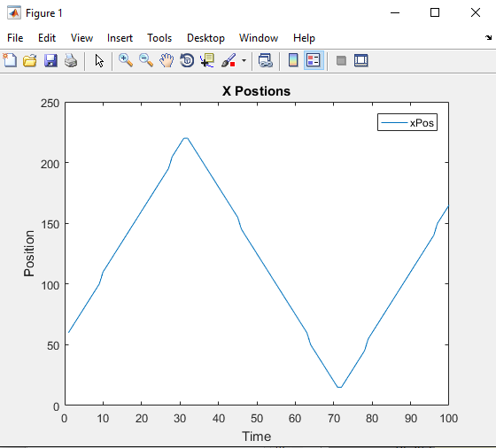Expand the brush color dropdown arrow
Screen dimensions: 496x448
(244, 60)
